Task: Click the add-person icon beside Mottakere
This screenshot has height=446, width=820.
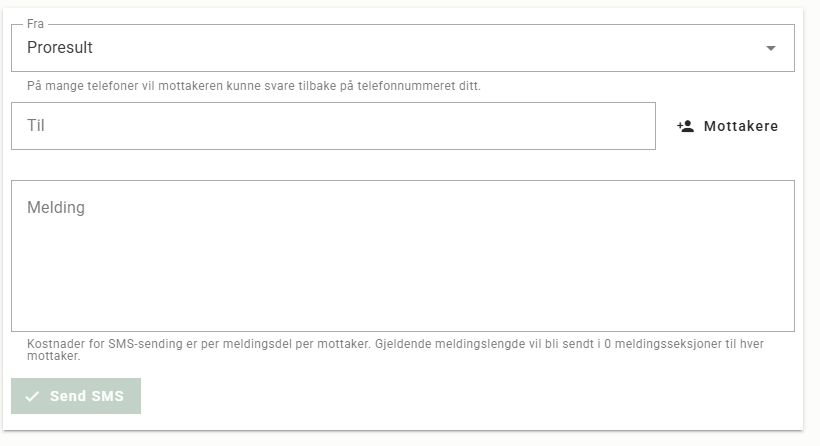Action: pos(686,126)
